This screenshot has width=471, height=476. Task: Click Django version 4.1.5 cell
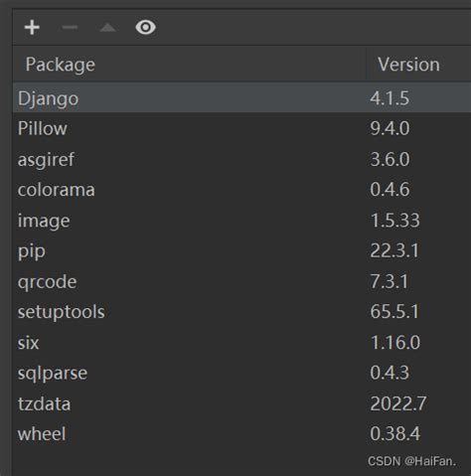click(390, 98)
